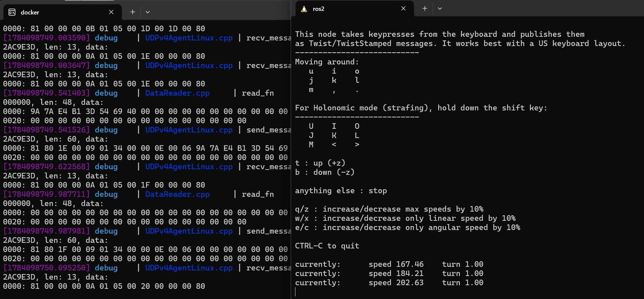Click the 'speed 184.21' status value
Screen dimensions: 644x299
[x=396, y=273]
